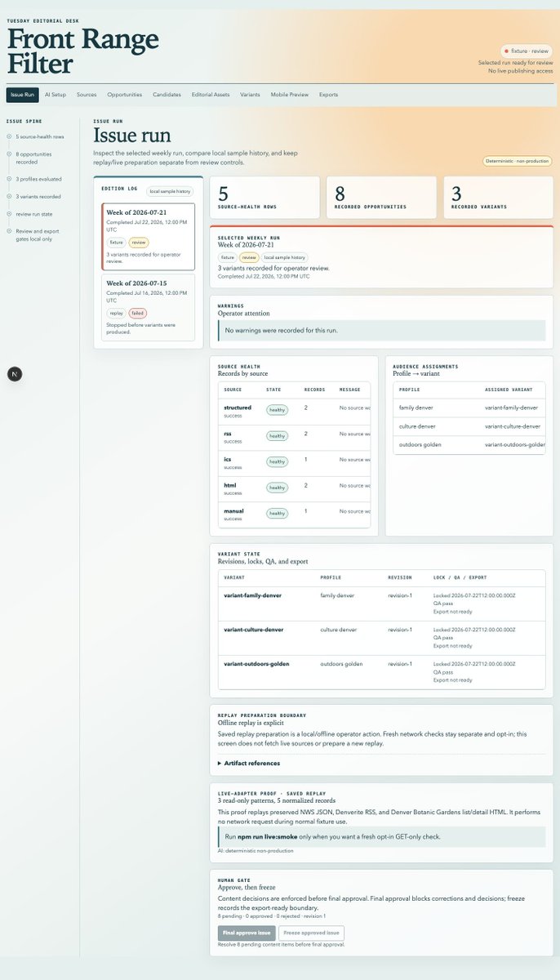Click the 3 recorded variants stat card
This screenshot has height=980, width=560.
point(499,197)
